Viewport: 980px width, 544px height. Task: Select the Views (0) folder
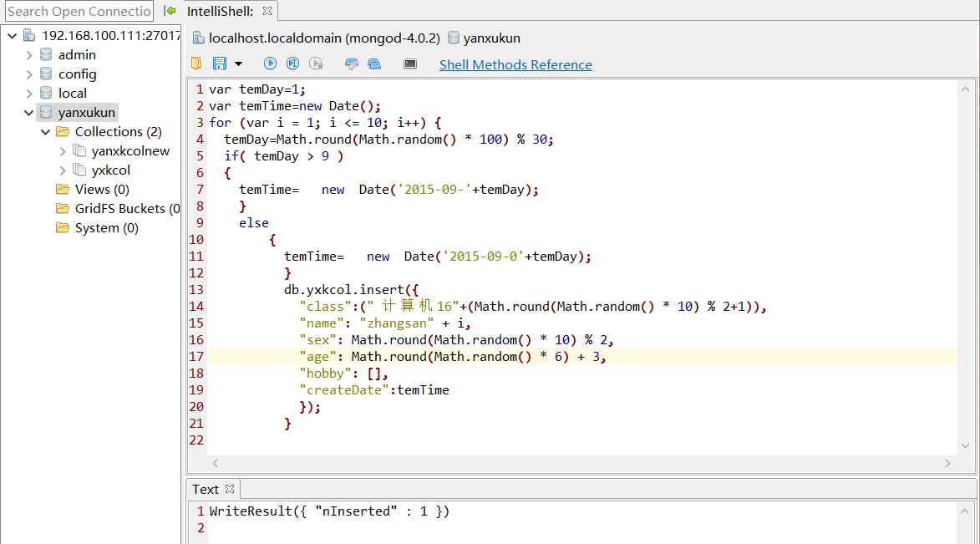(102, 190)
